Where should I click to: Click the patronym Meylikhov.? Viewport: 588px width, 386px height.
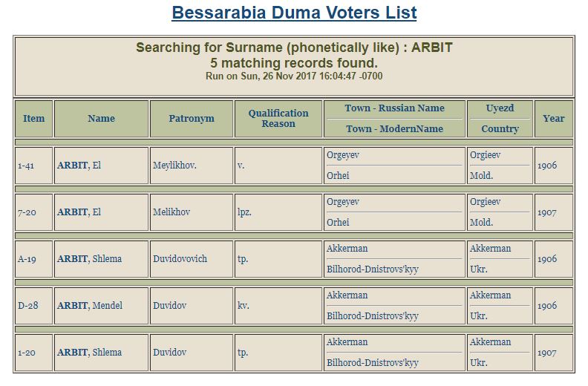(x=174, y=166)
